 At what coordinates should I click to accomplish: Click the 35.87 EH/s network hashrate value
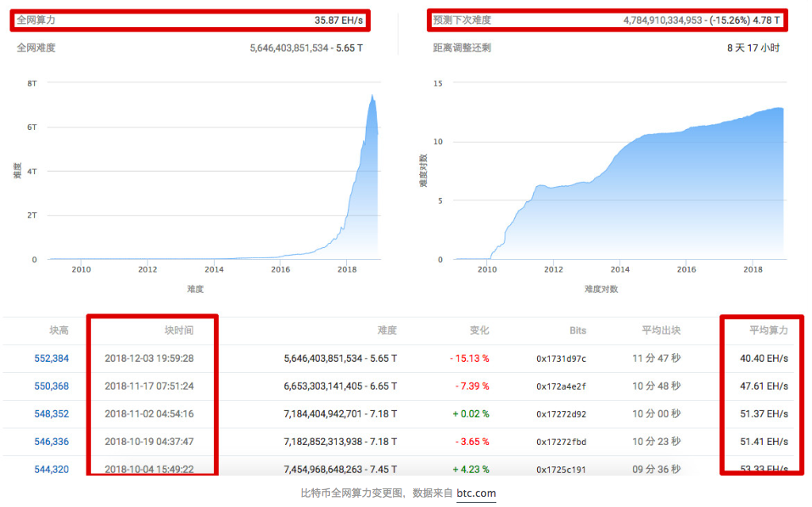(339, 20)
